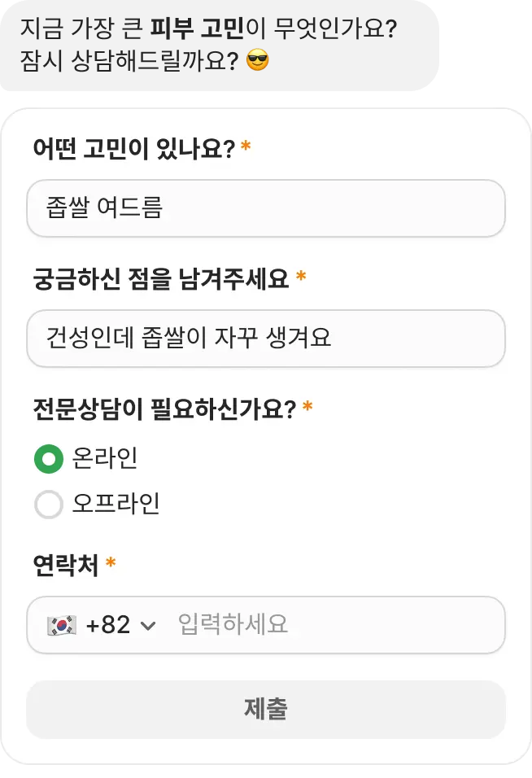This screenshot has height=778, width=532.
Task: Click the chevron beside the country code
Action: [x=148, y=625]
